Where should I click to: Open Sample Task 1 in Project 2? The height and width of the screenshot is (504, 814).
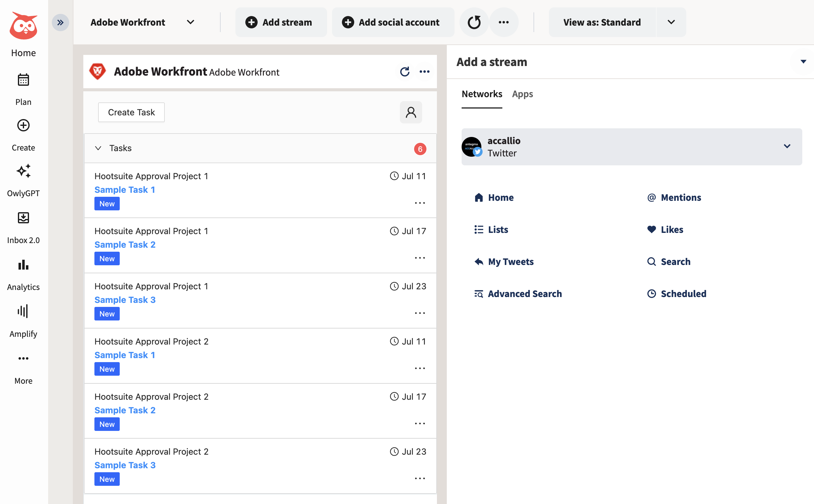pyautogui.click(x=125, y=355)
